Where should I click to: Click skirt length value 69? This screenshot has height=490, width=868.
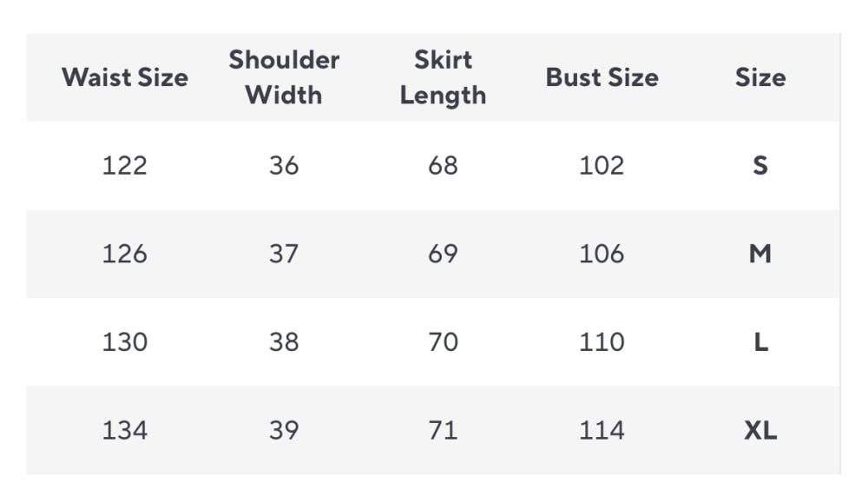[443, 254]
